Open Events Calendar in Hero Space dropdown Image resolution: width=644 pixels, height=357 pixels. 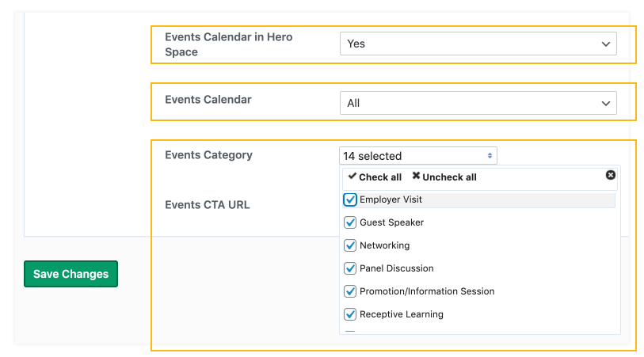pos(478,44)
